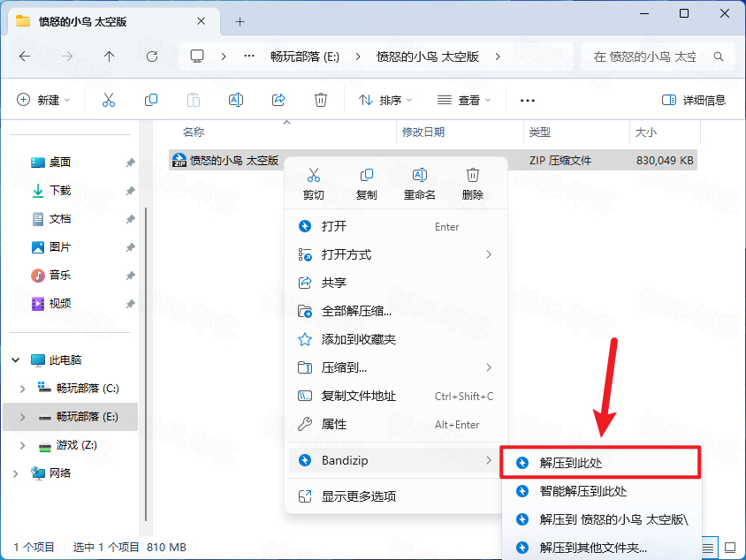Screen dimensions: 746x560
Task: Click the This PC monitor icon in address bar
Action: pyautogui.click(x=197, y=57)
